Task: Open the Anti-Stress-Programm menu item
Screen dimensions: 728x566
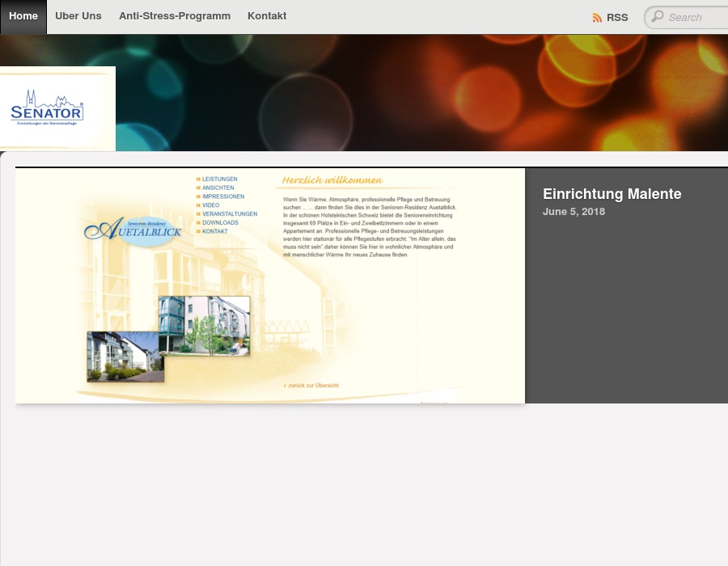Action: coord(175,16)
